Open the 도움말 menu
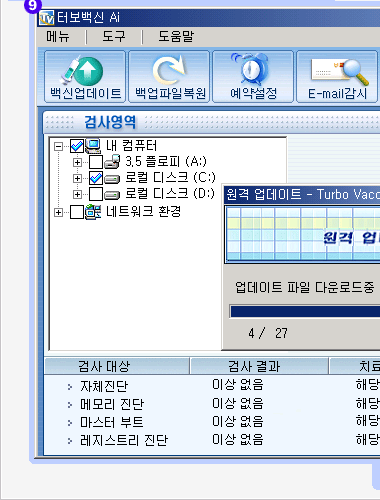Image resolution: width=380 pixels, height=500 pixels. pyautogui.click(x=176, y=36)
